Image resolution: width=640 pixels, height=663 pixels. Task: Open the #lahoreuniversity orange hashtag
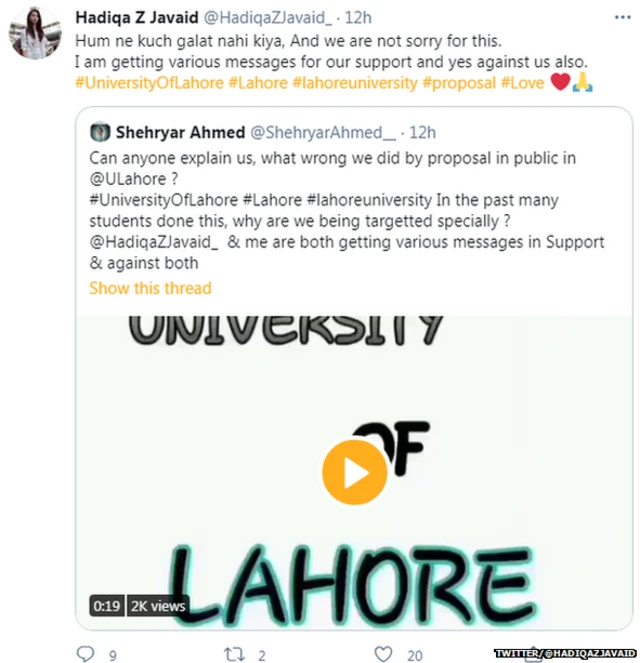355,82
